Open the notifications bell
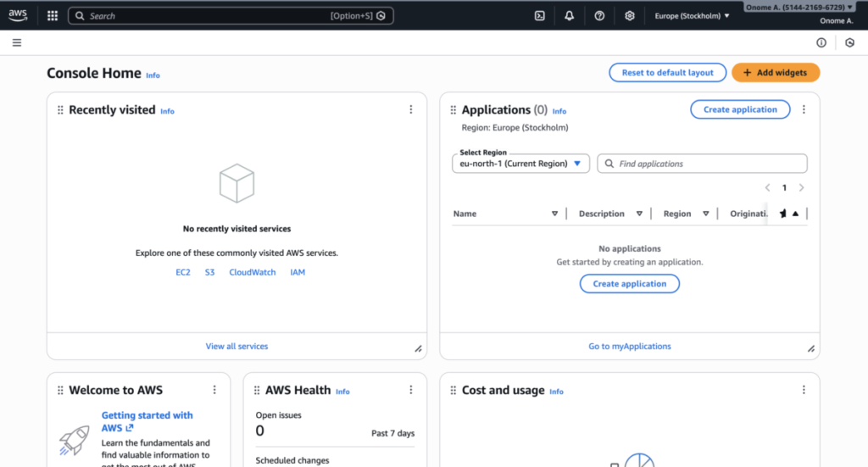868x467 pixels. click(569, 16)
